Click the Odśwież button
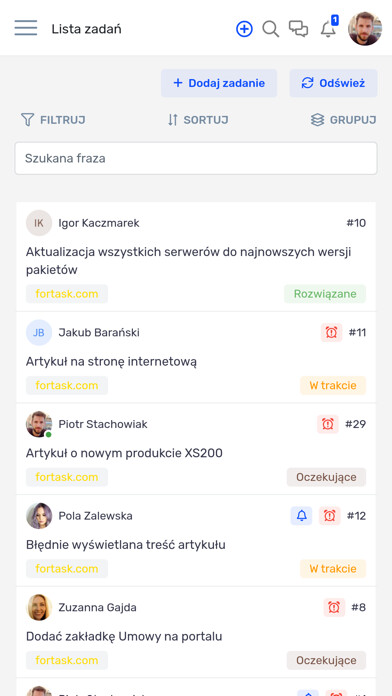Screen dimensions: 392x696 pyautogui.click(x=333, y=83)
